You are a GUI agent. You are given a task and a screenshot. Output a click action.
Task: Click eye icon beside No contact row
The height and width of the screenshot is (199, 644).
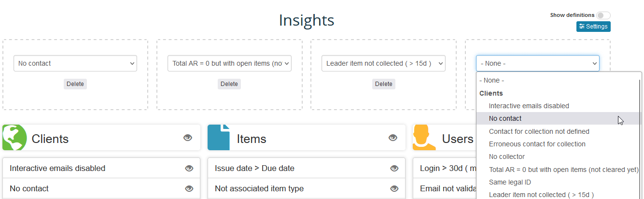(189, 188)
